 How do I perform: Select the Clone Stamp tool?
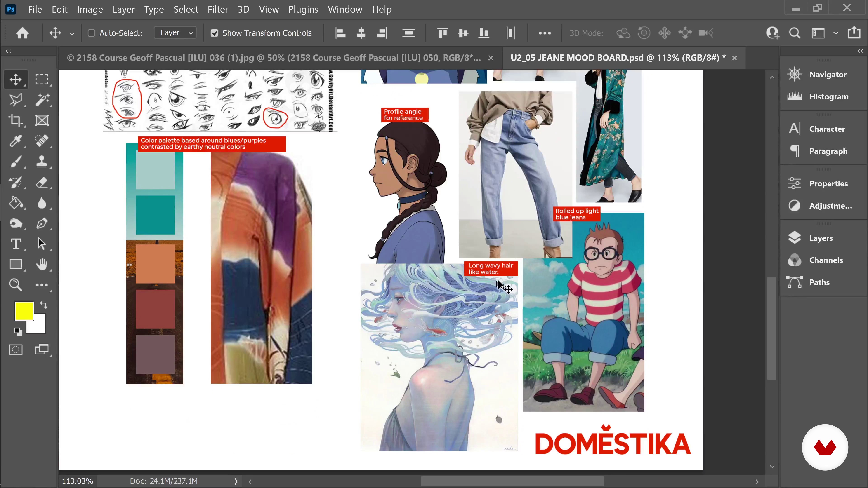pyautogui.click(x=42, y=162)
